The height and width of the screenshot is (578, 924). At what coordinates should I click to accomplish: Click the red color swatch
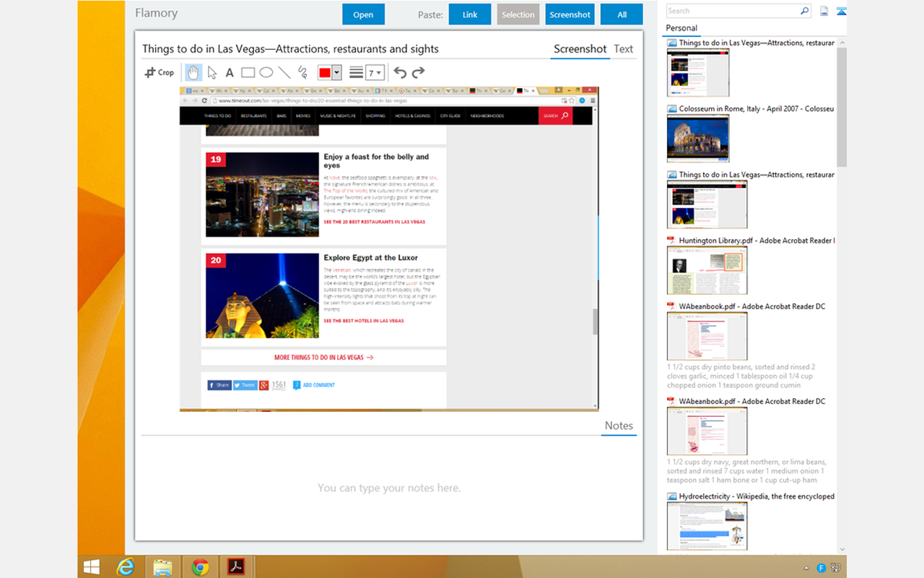point(325,73)
